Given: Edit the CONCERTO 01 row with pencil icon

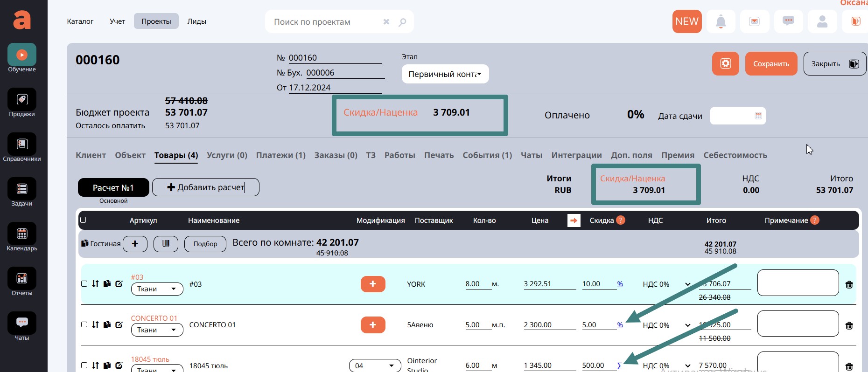Looking at the screenshot, I should click(x=119, y=324).
